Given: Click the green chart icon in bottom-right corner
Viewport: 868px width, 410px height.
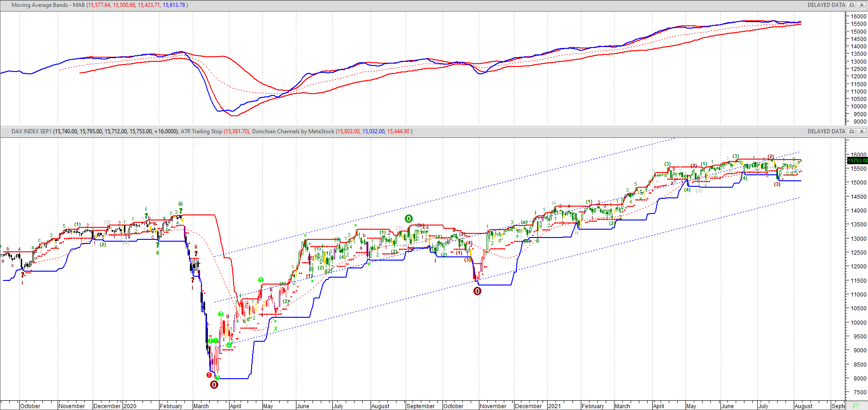Looking at the screenshot, I should tap(856, 406).
